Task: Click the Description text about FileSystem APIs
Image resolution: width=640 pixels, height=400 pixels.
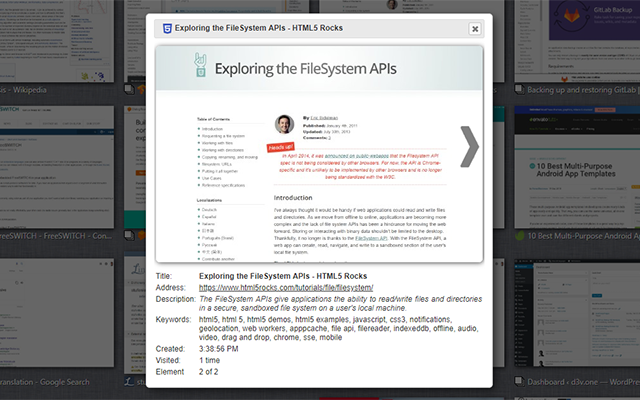Action: [x=340, y=303]
